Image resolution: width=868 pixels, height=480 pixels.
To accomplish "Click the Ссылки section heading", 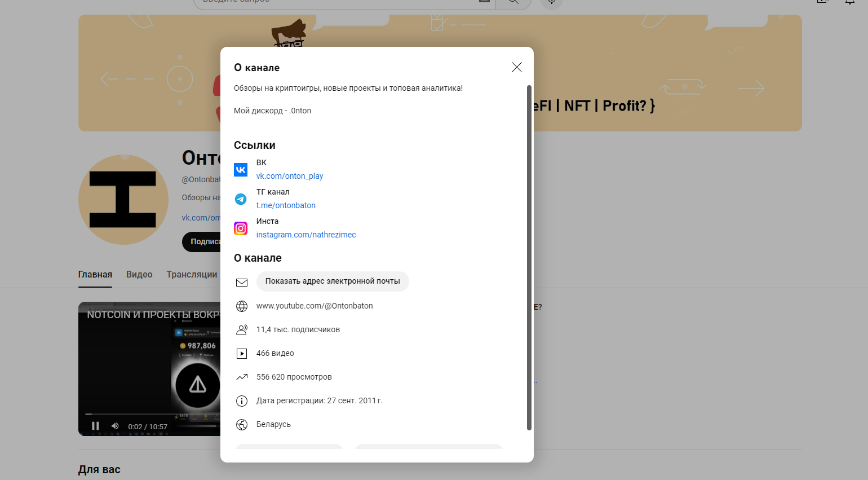I will [x=255, y=145].
